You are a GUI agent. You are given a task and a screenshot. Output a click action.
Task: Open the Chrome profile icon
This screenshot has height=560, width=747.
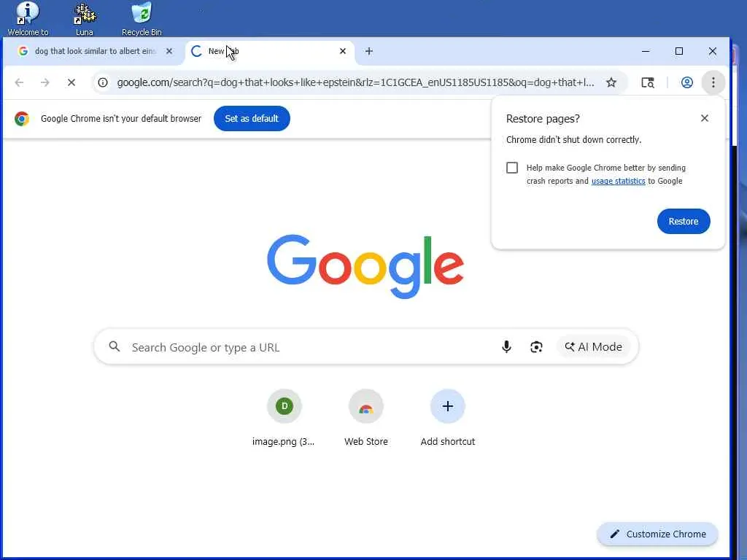[686, 82]
